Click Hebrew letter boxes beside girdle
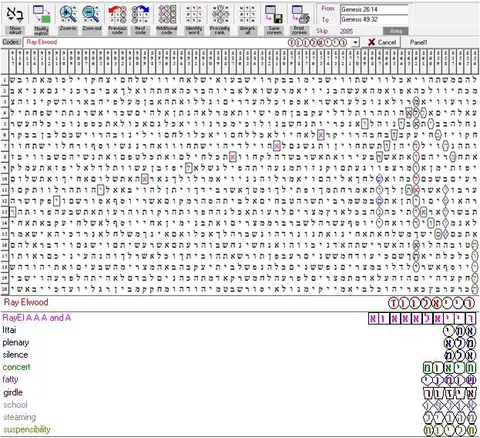The image size is (480, 438). 449,393
